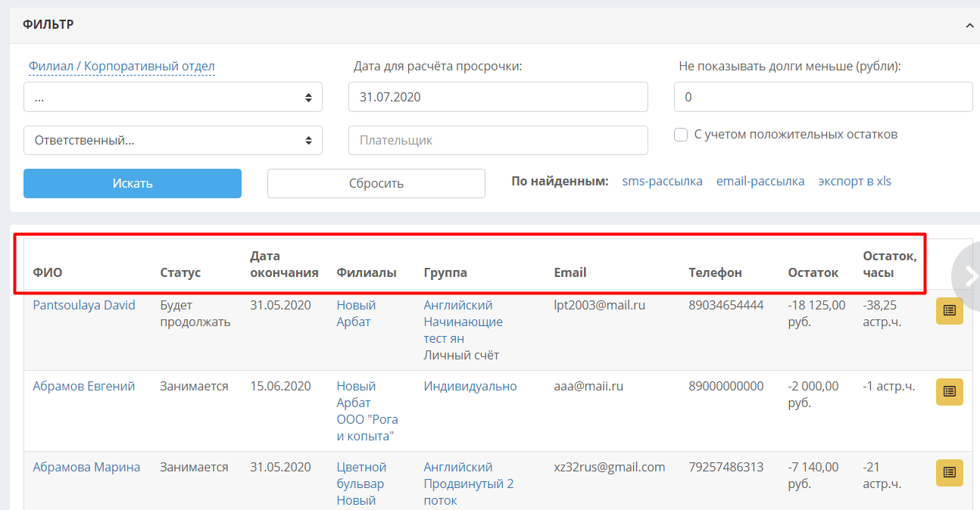Image resolution: width=980 pixels, height=510 pixels.
Task: Click Остаток, часы column header
Action: click(x=890, y=264)
